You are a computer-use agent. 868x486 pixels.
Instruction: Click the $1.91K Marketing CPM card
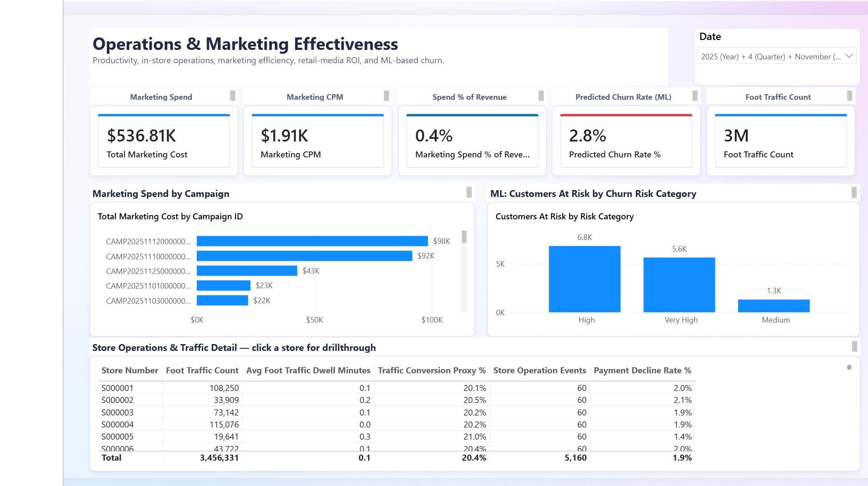[x=318, y=141]
